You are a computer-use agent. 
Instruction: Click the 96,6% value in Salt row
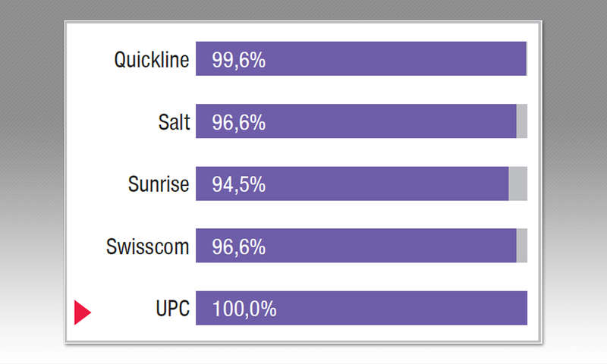pos(238,123)
